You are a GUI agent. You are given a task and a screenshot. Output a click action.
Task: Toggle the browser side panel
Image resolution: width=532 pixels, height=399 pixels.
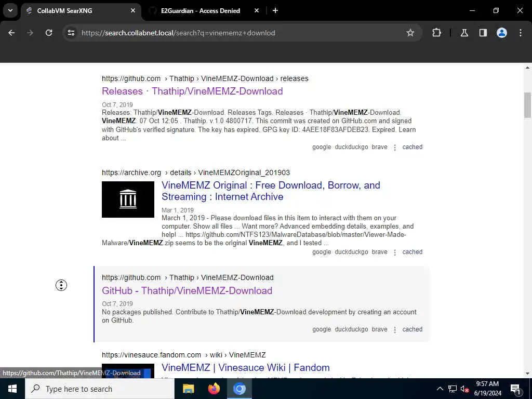(x=483, y=33)
